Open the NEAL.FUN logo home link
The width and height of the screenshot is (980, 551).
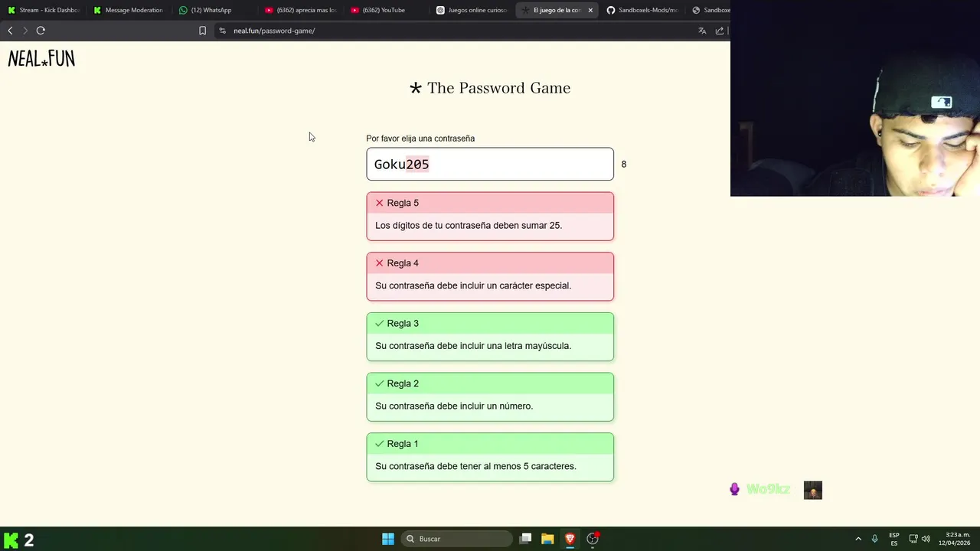click(41, 59)
